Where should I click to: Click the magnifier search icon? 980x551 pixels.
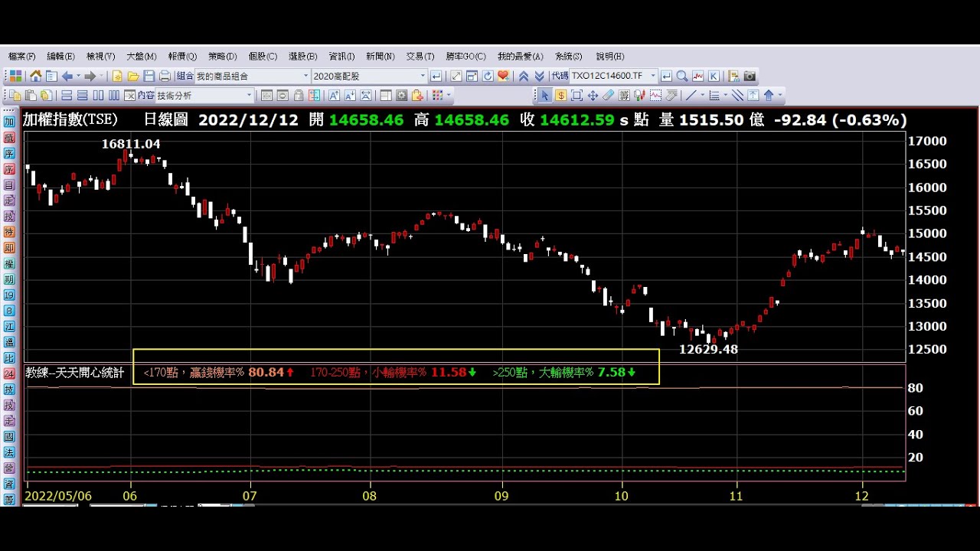(682, 76)
